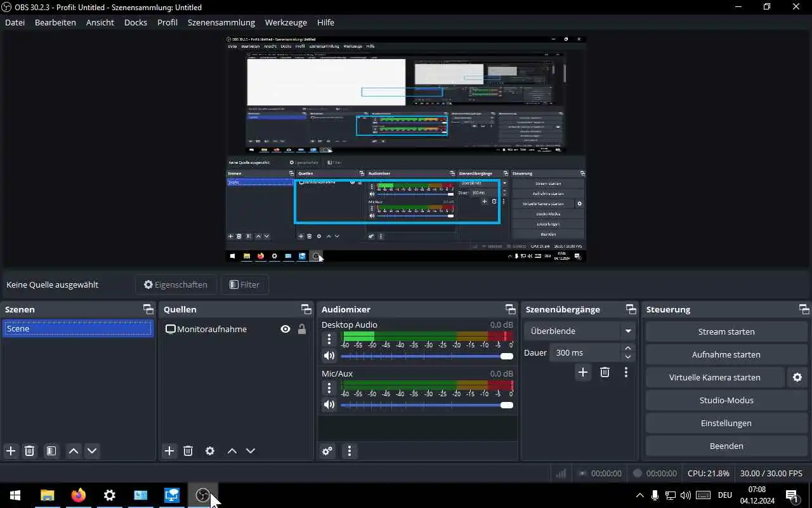The height and width of the screenshot is (508, 812).
Task: Click Aufnahme starten button
Action: [726, 354]
